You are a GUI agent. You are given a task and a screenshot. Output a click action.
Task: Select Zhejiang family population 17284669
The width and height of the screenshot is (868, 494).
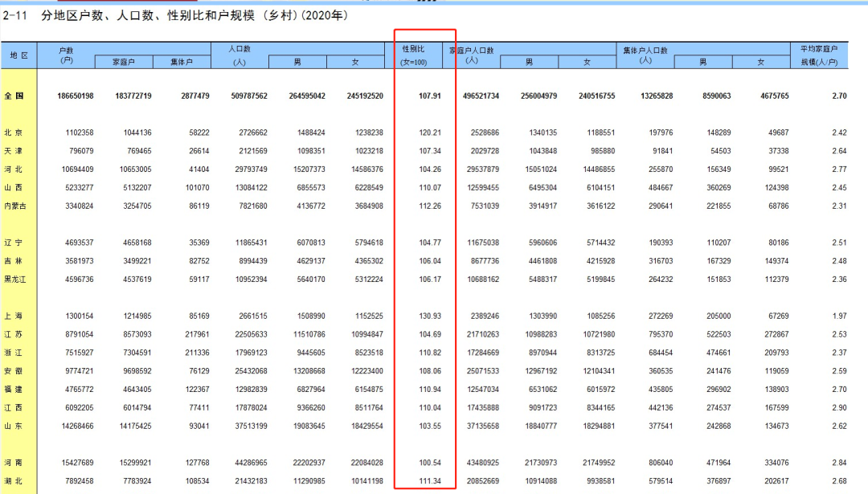(x=483, y=353)
